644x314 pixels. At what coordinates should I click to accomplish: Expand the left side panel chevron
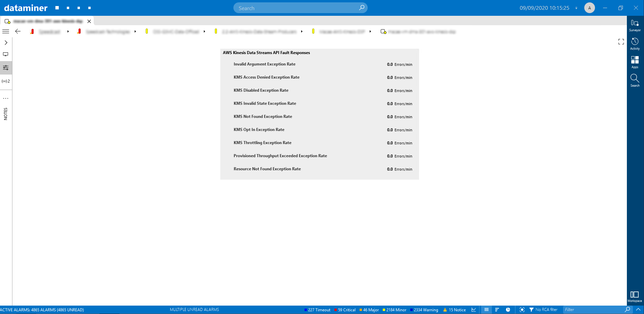pos(6,43)
